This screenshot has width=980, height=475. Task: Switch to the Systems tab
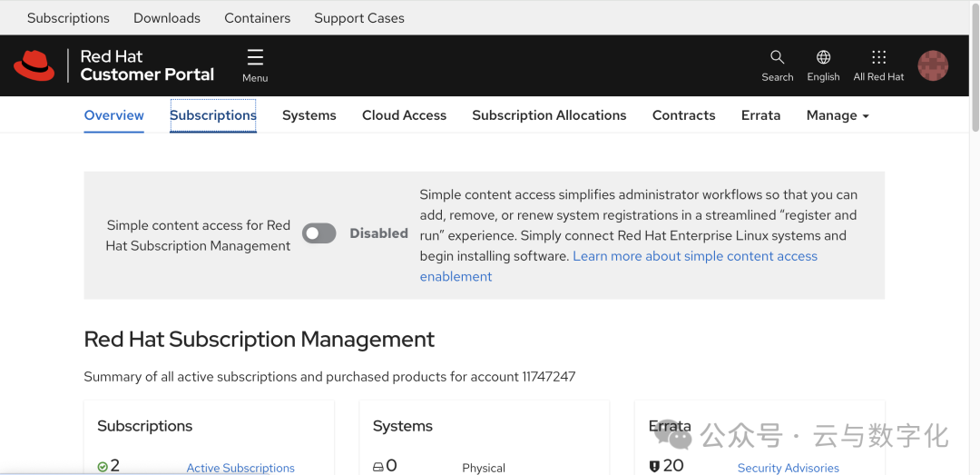point(309,115)
